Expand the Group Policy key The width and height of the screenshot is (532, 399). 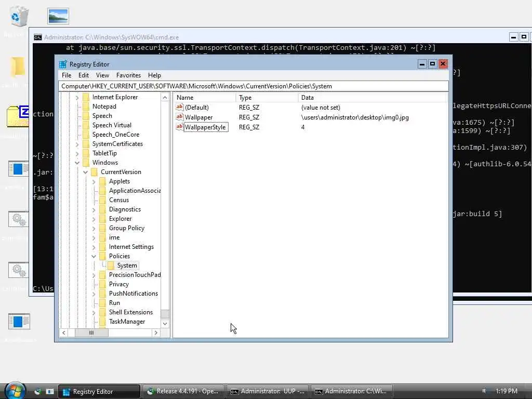click(x=94, y=229)
